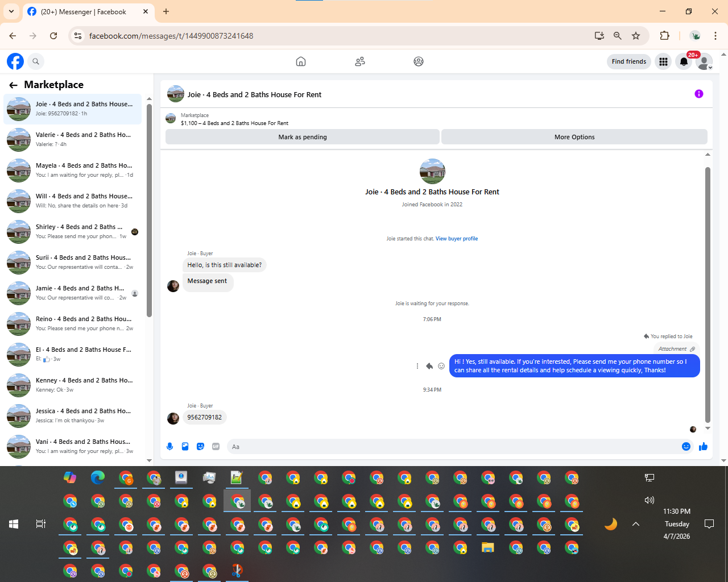
Task: Open the Chrome extensions puzzle icon
Action: [664, 36]
